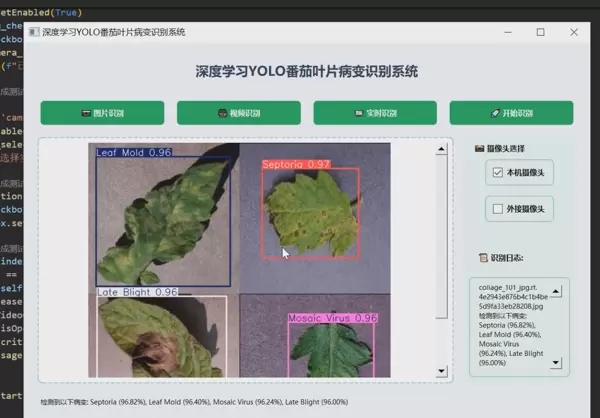Click the camera icon beside 摄像头选择
The height and width of the screenshot is (418, 600).
click(479, 148)
